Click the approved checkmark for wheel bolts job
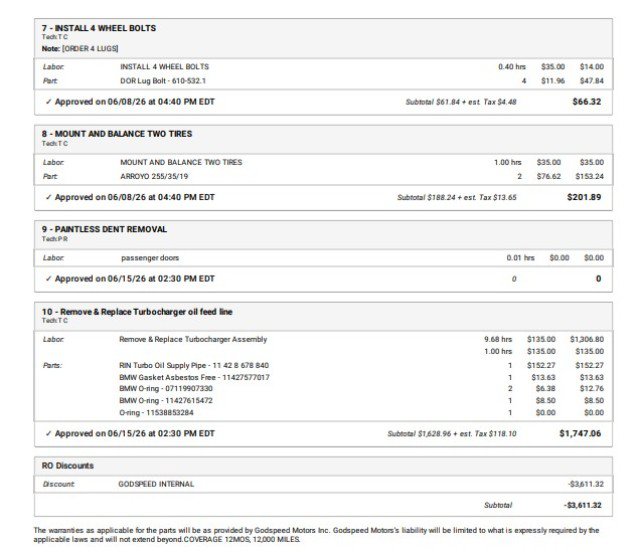 pos(49,102)
